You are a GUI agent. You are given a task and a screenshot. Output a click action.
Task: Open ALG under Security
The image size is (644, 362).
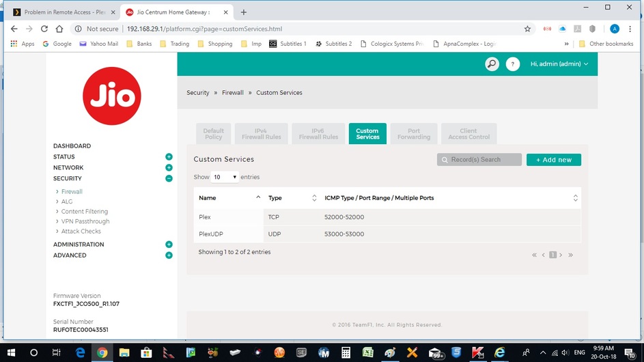click(67, 201)
